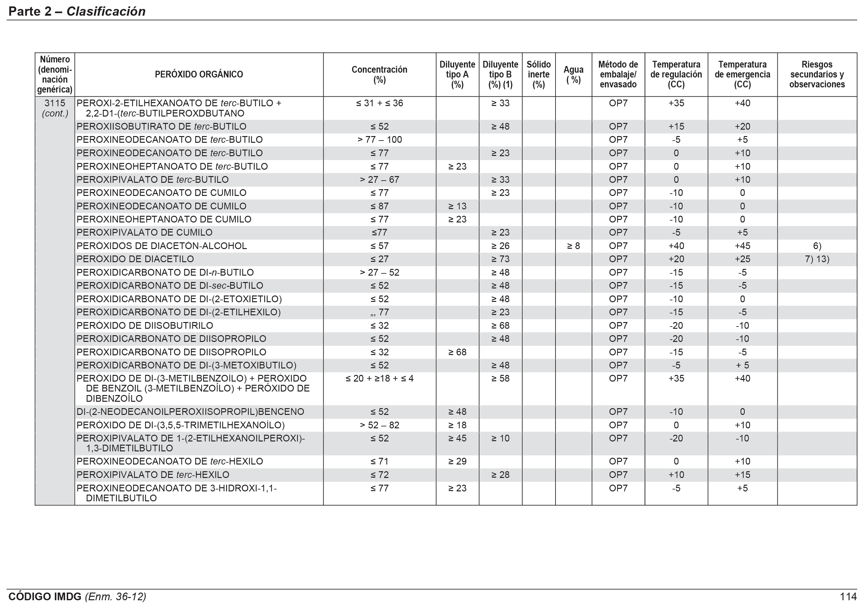Click observation notes '7) 13)'
This screenshot has width=868, height=606.
(x=817, y=259)
